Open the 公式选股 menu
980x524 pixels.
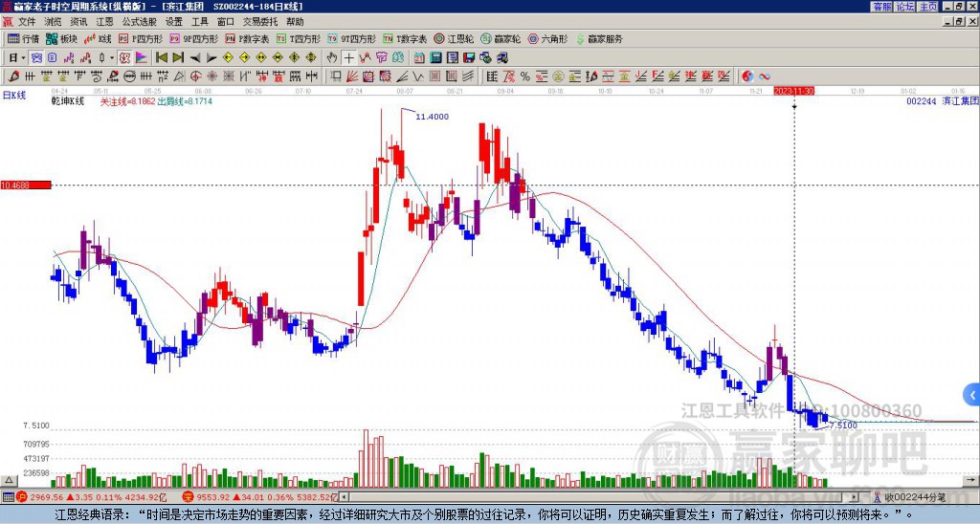point(140,22)
